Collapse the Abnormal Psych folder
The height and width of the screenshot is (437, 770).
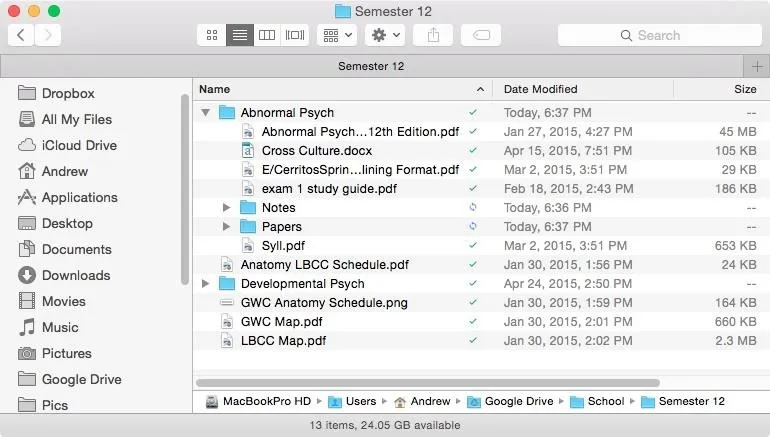pos(206,113)
